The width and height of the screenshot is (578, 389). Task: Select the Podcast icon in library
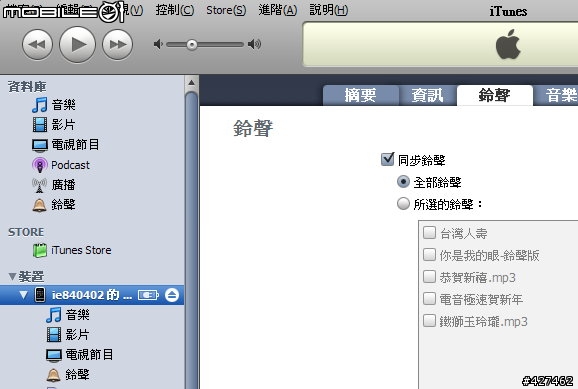39,165
